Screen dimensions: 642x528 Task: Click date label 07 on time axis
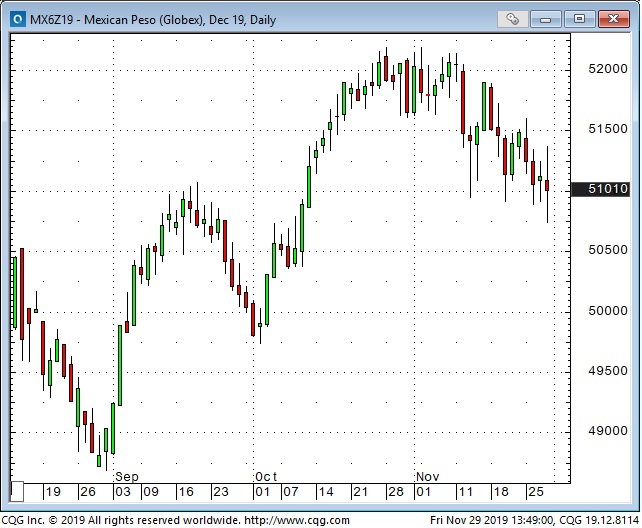291,492
